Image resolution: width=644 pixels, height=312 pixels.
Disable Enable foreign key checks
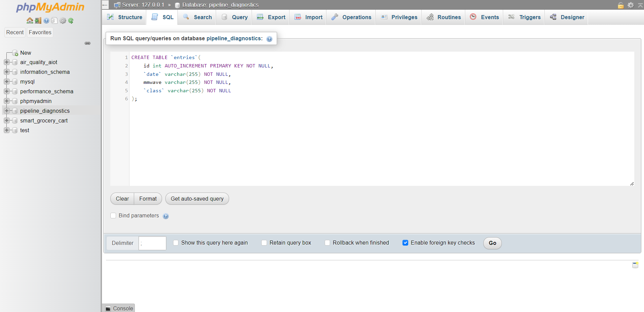406,243
